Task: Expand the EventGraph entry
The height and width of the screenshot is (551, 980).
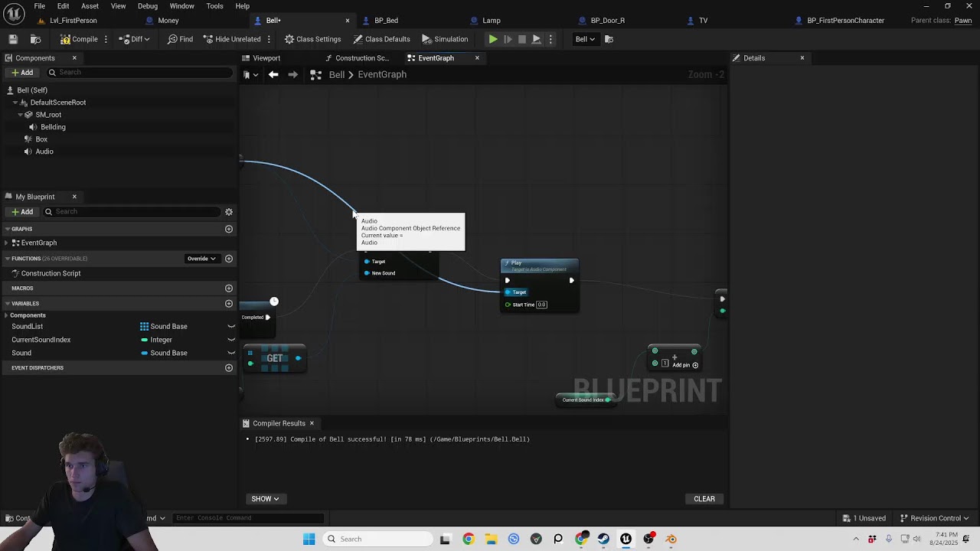Action: [7, 243]
